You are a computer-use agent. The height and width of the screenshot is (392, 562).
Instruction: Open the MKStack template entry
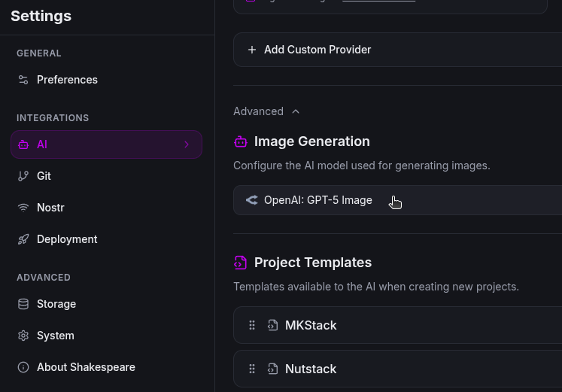(311, 325)
